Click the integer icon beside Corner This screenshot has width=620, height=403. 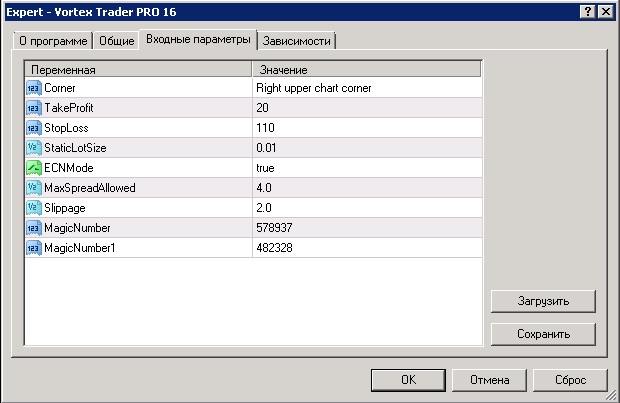click(x=34, y=88)
